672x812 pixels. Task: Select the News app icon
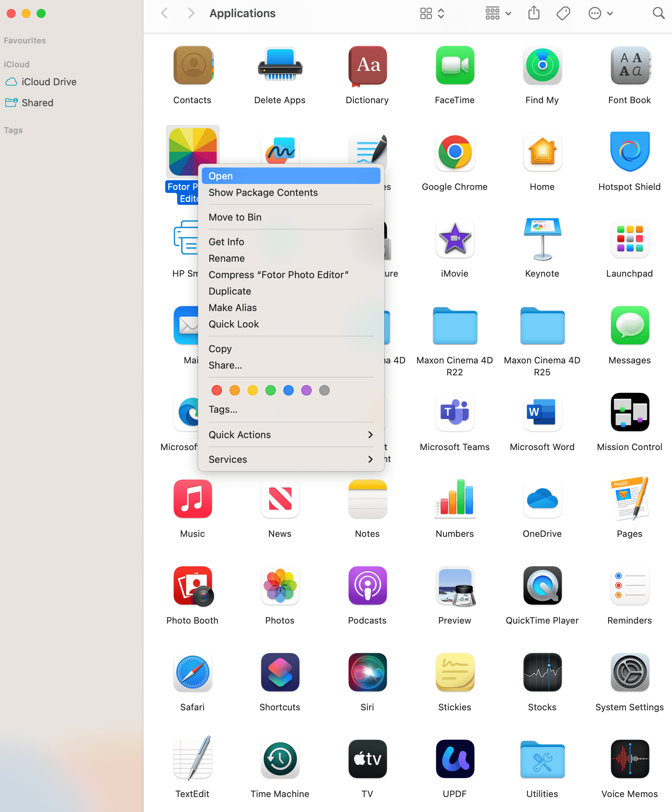[280, 498]
